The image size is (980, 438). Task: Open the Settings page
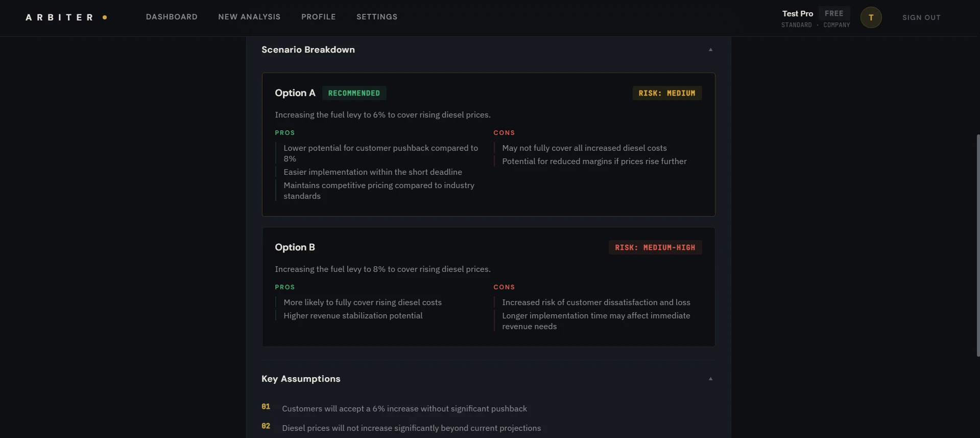pos(377,17)
